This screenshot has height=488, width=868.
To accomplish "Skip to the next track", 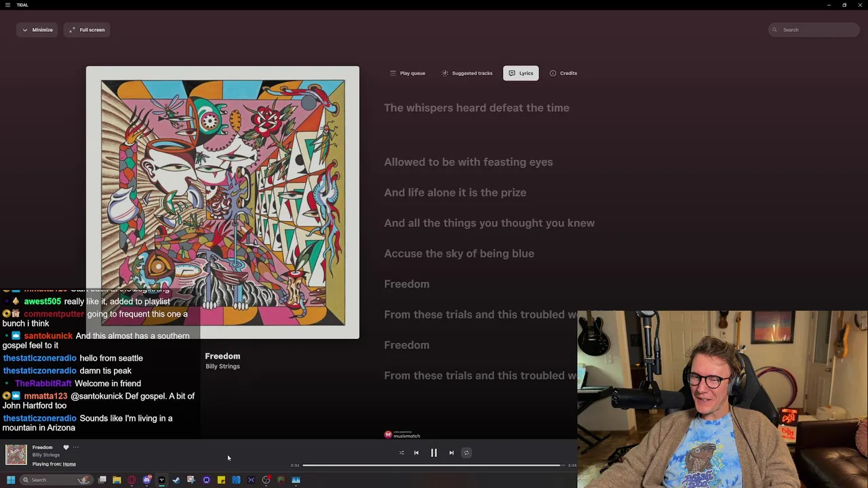I will coord(452,453).
